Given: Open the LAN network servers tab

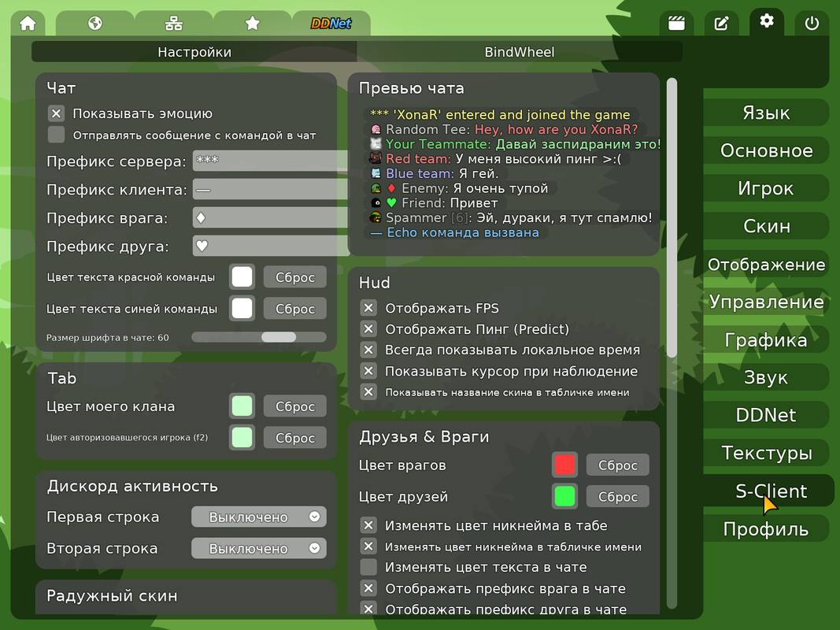Looking at the screenshot, I should [173, 24].
